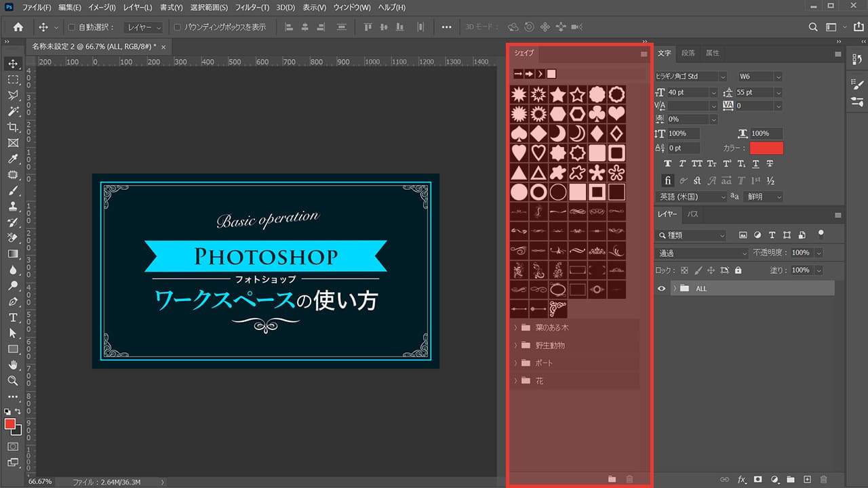The width and height of the screenshot is (868, 488).
Task: Toggle the lock-all padlock icon
Action: (738, 270)
